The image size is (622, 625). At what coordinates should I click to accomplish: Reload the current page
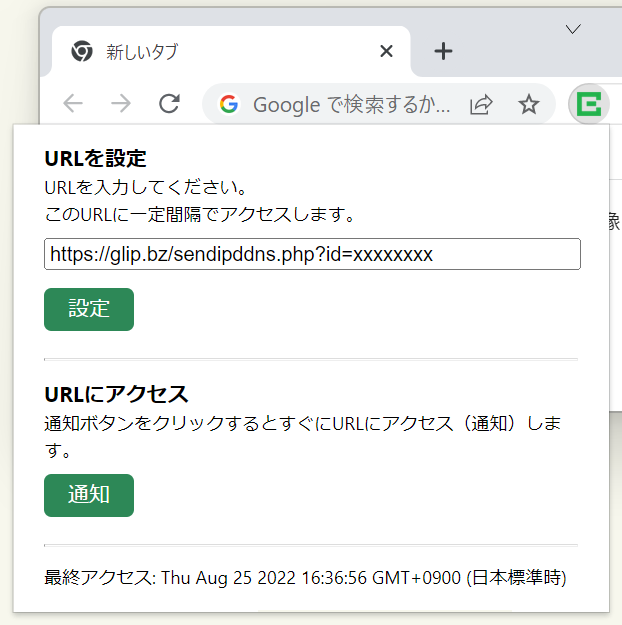[x=169, y=104]
